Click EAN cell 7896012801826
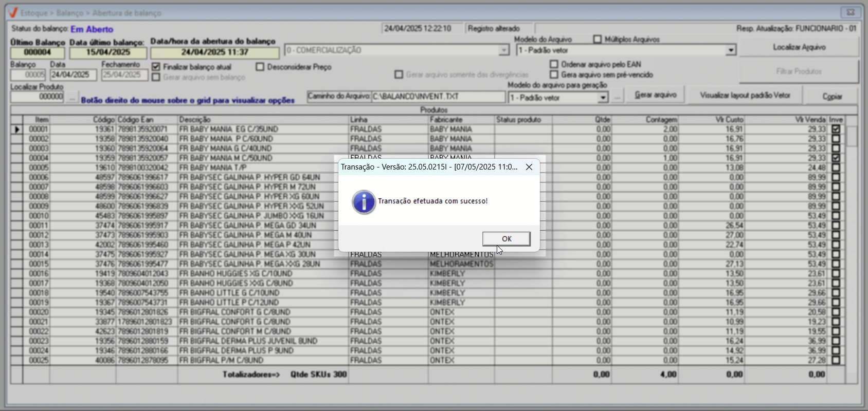The width and height of the screenshot is (868, 411). click(x=147, y=312)
